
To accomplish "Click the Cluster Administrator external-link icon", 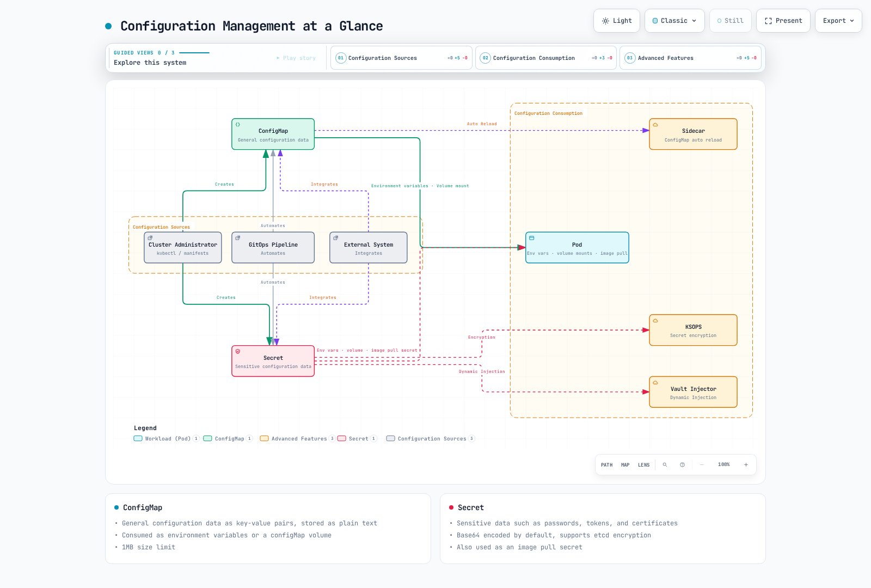I will point(150,238).
